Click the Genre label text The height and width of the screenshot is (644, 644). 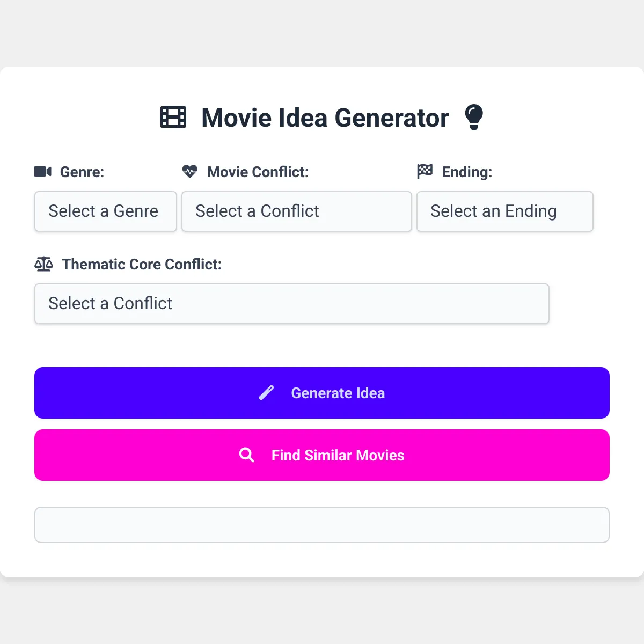point(82,172)
